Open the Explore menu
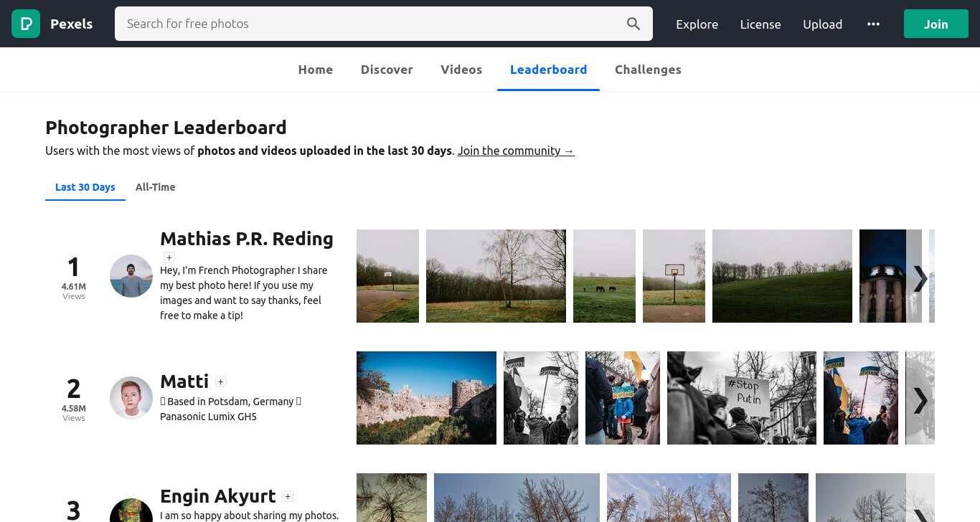This screenshot has height=522, width=980. pyautogui.click(x=697, y=24)
